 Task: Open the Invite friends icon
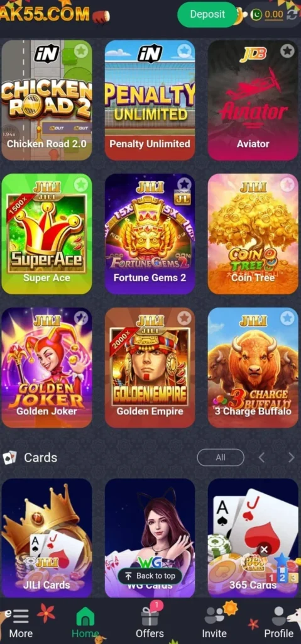(x=214, y=615)
